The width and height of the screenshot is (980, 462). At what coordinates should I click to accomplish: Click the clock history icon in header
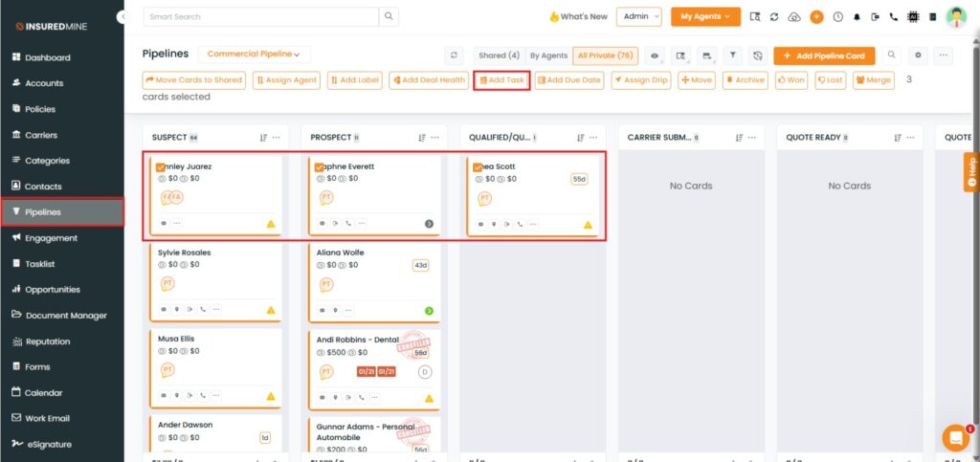[x=838, y=17]
